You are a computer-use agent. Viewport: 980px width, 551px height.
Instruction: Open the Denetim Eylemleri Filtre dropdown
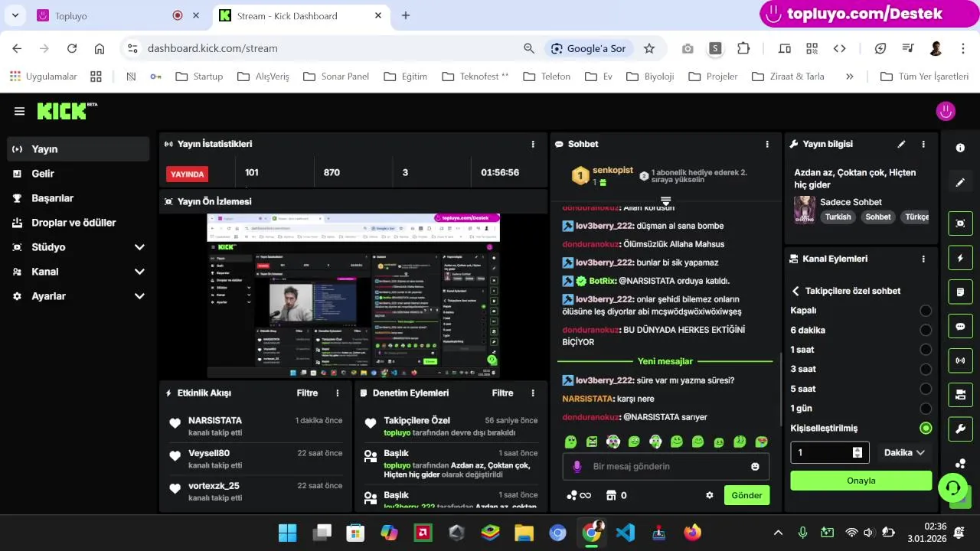coord(502,393)
